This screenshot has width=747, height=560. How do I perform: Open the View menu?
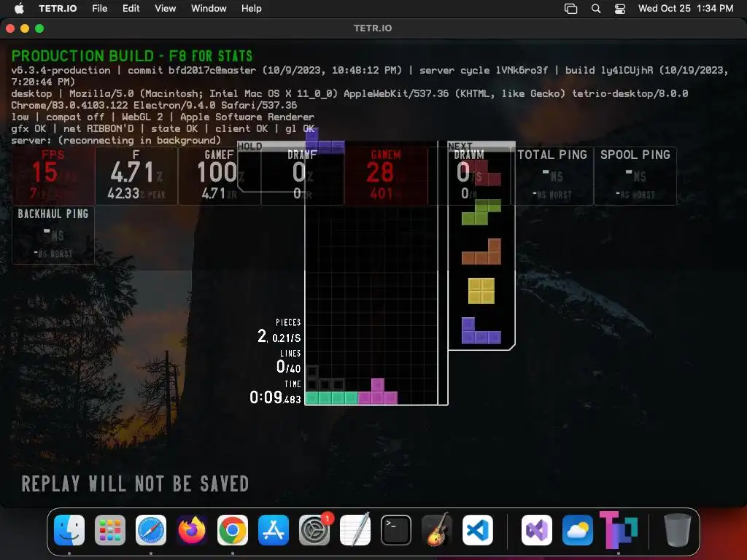tap(166, 8)
